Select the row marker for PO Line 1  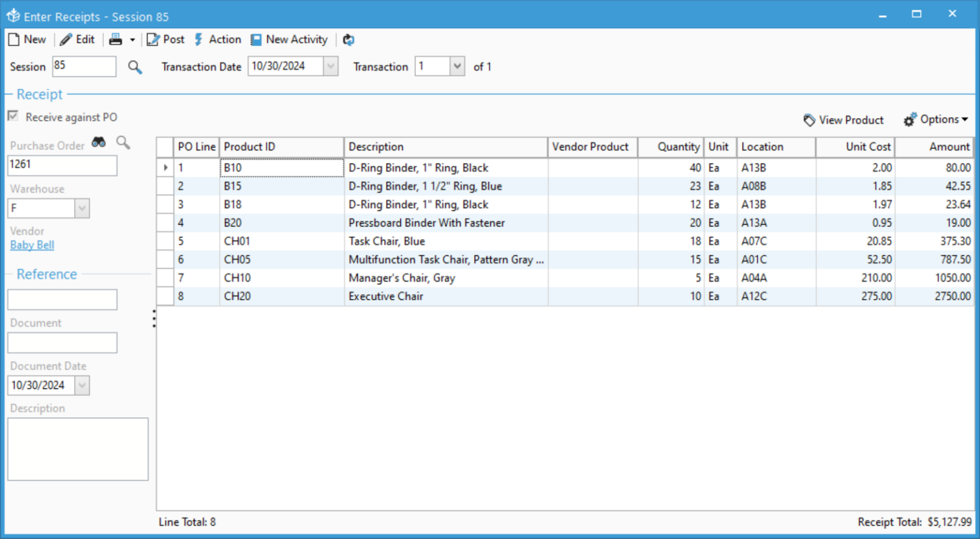coord(165,167)
